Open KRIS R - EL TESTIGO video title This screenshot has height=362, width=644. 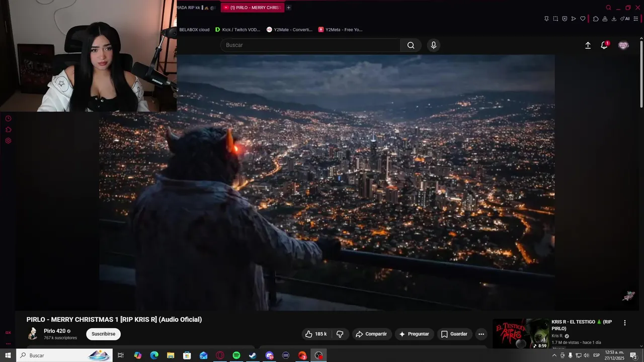582,325
